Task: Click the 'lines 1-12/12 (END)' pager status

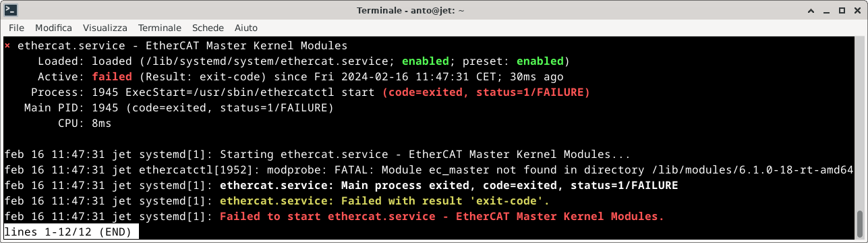Action: [x=71, y=232]
